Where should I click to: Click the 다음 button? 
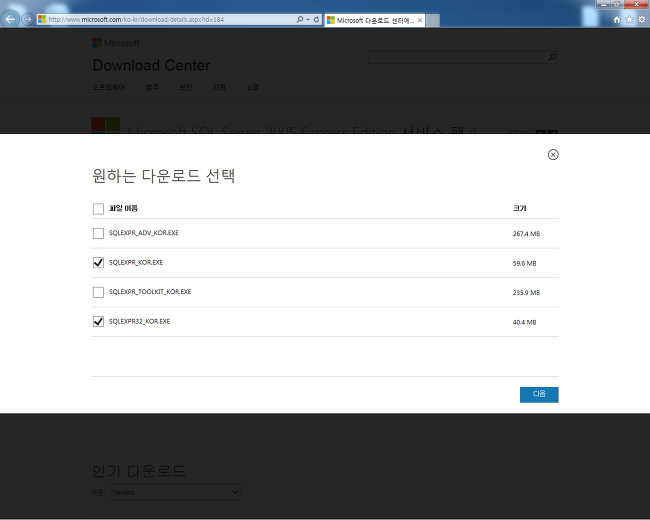pos(539,394)
